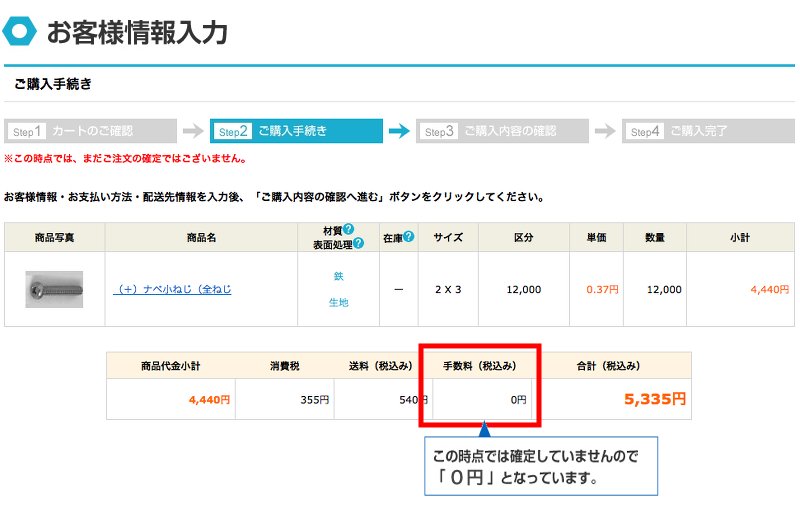This screenshot has width=800, height=530.
Task: Click the 0円 handling fee value
Action: click(x=518, y=400)
